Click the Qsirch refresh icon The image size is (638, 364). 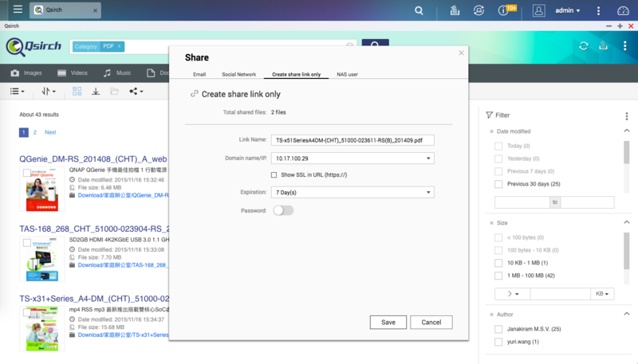(x=584, y=46)
